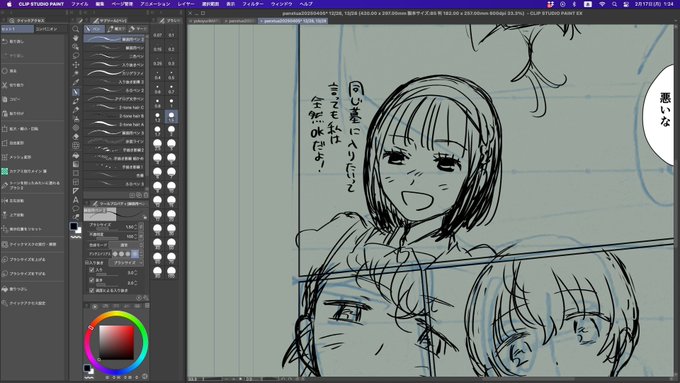Toggle the 抜き ending checkbox
The width and height of the screenshot is (680, 383).
point(92,280)
